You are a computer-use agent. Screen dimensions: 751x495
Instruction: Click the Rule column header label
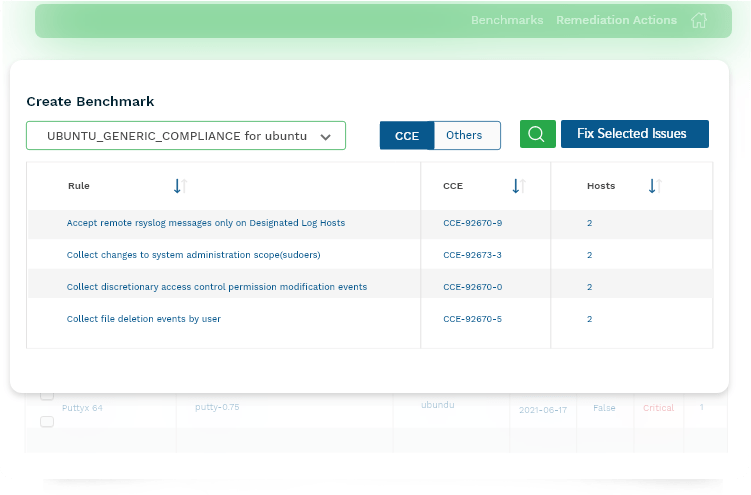(79, 186)
